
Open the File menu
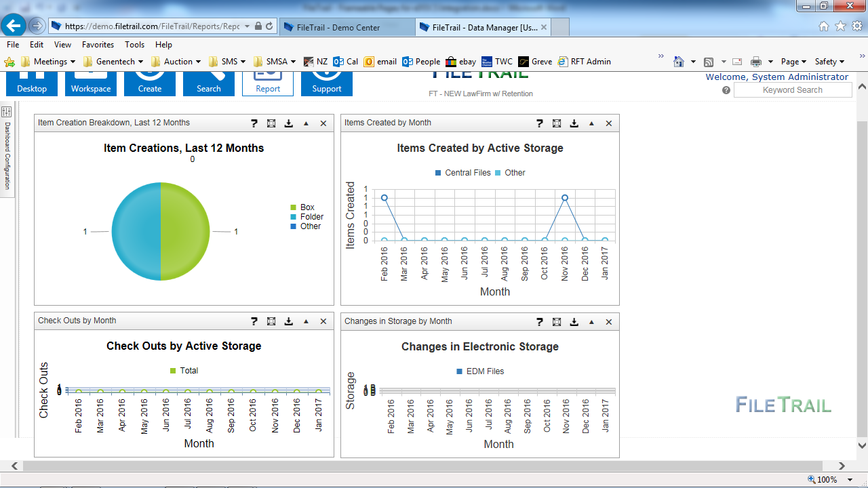tap(13, 45)
